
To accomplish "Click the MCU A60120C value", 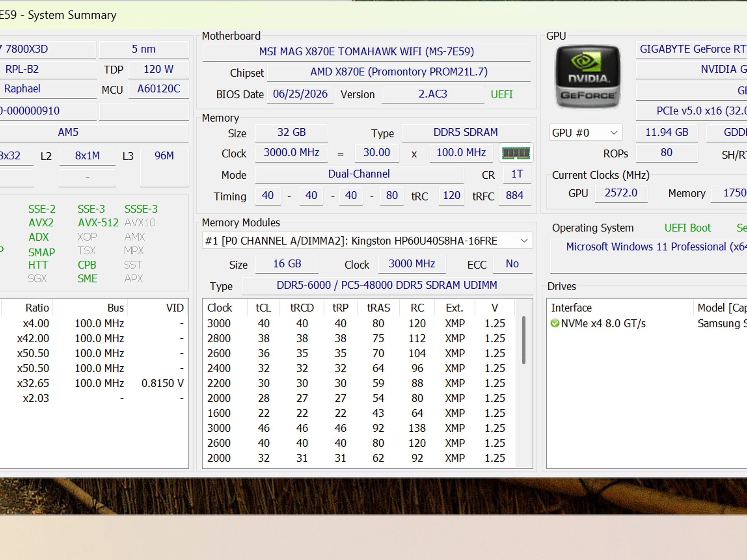I will coord(159,89).
